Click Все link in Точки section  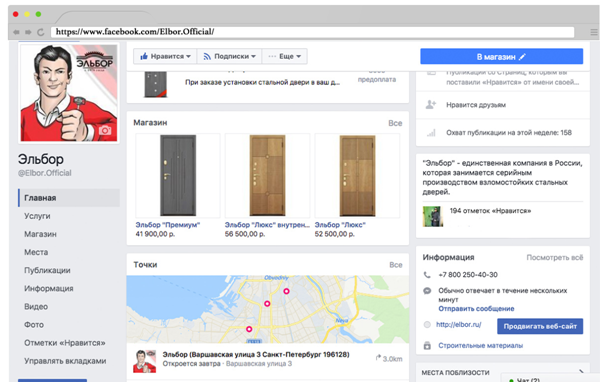(396, 265)
